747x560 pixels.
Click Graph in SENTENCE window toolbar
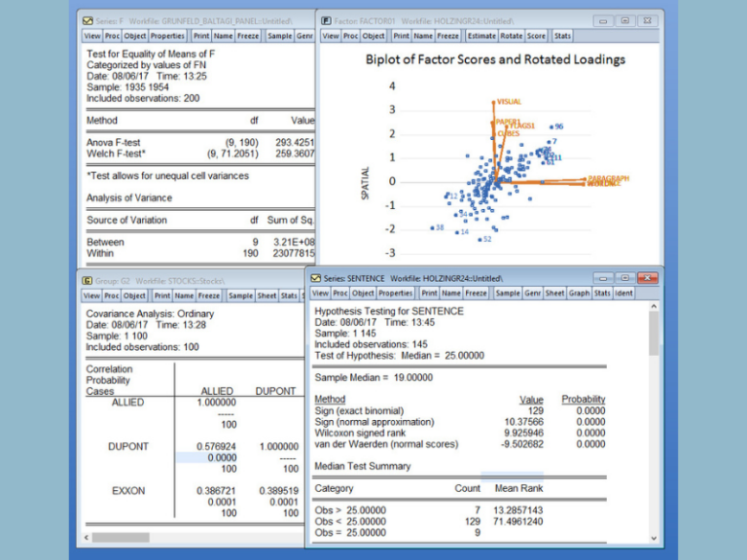pos(579,293)
